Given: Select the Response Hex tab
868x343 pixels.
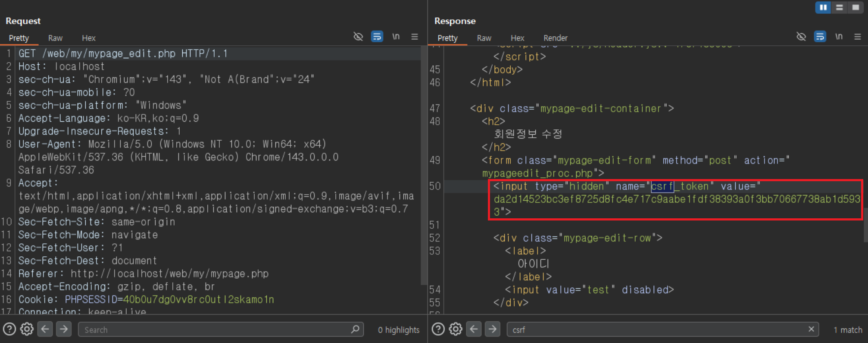Looking at the screenshot, I should pyautogui.click(x=517, y=38).
